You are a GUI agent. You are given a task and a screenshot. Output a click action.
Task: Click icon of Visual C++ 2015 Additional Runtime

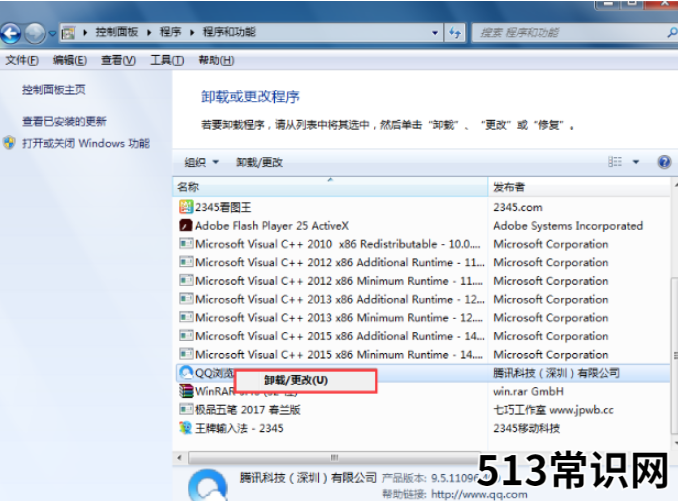186,335
